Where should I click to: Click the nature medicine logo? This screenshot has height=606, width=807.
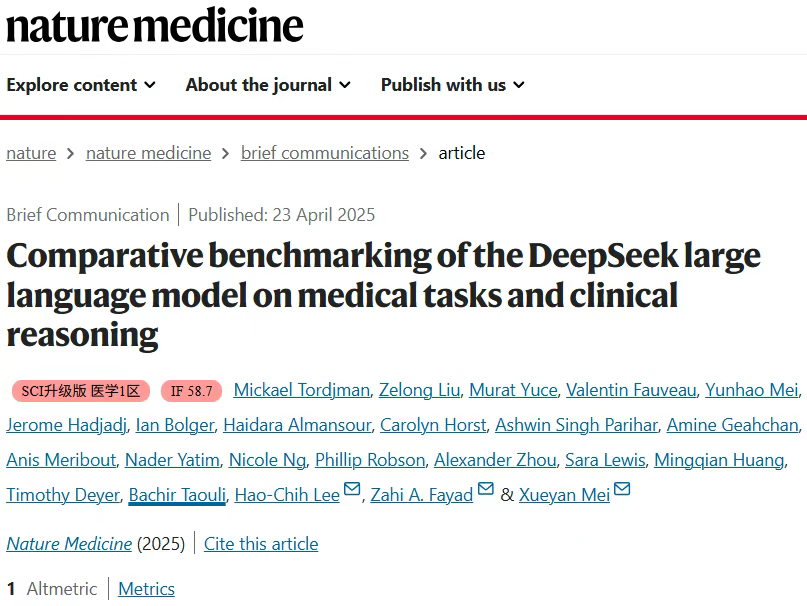coord(154,26)
